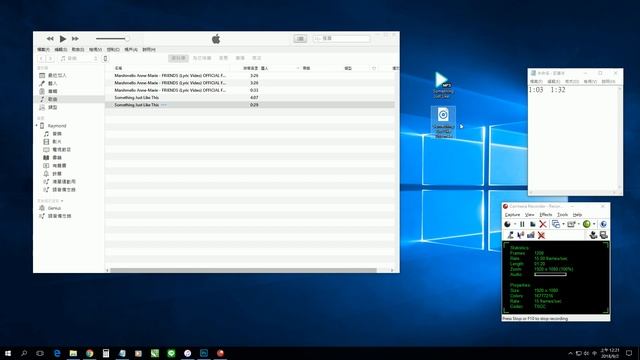
Task: Skip to previous track in iTunes
Action: pos(50,39)
